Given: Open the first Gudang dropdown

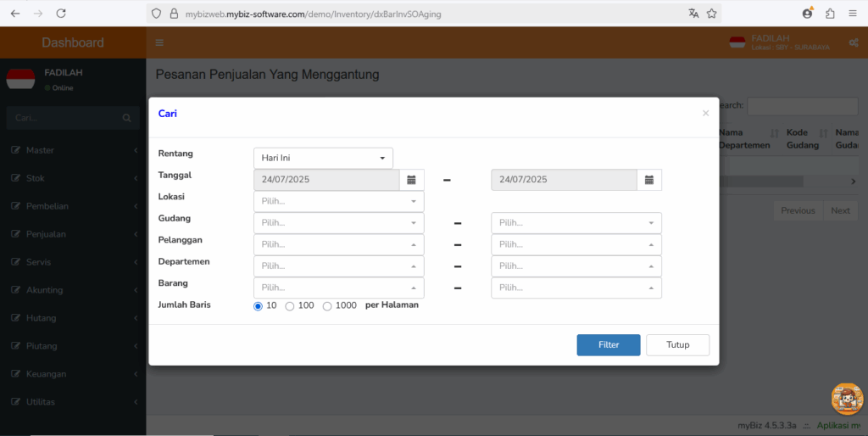Looking at the screenshot, I should [339, 223].
